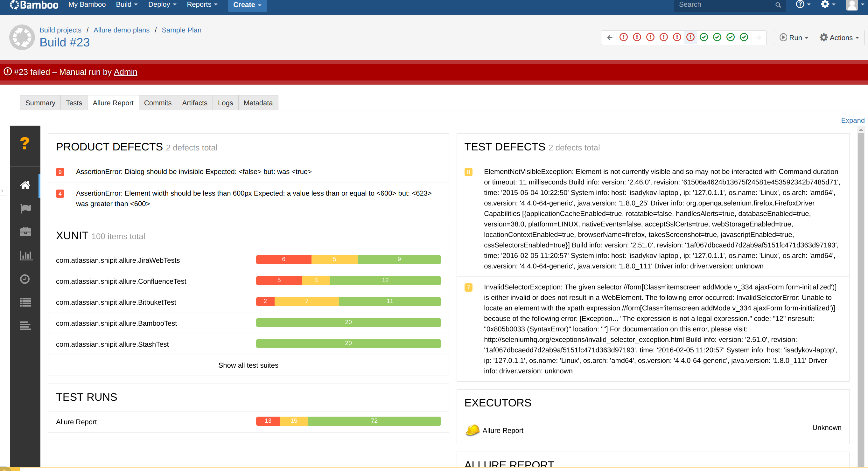This screenshot has height=471, width=868.
Task: Click the Bamboo logo
Action: [34, 5]
